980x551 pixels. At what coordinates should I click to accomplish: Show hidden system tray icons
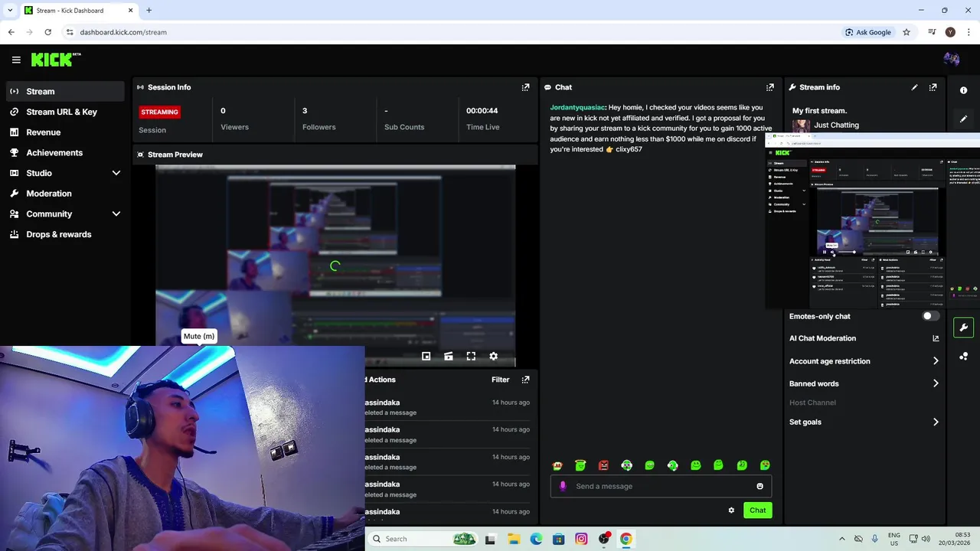(842, 539)
